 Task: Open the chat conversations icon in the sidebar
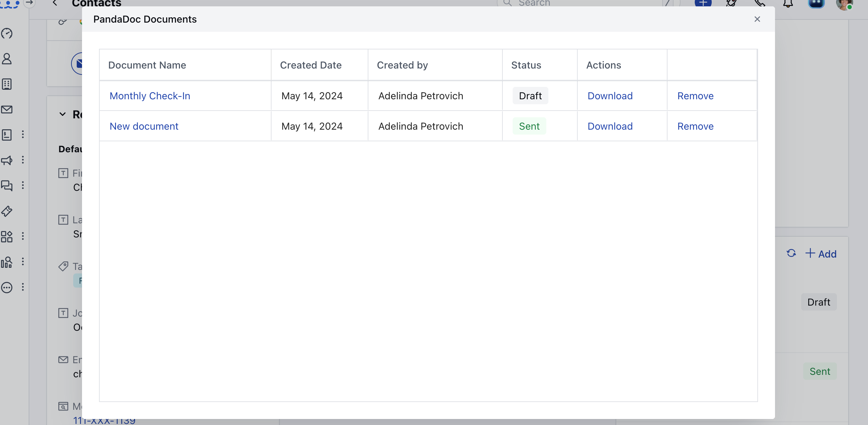pyautogui.click(x=7, y=185)
